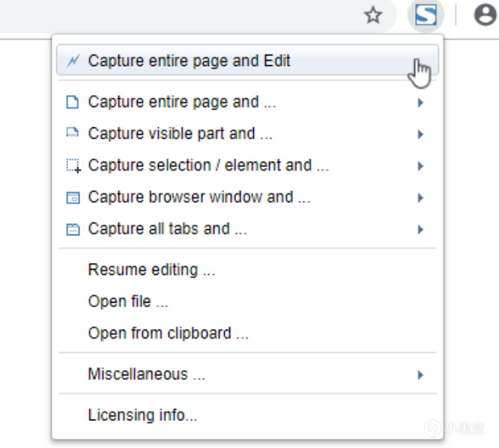
Task: Click the all tabs capture icon
Action: pos(73,229)
